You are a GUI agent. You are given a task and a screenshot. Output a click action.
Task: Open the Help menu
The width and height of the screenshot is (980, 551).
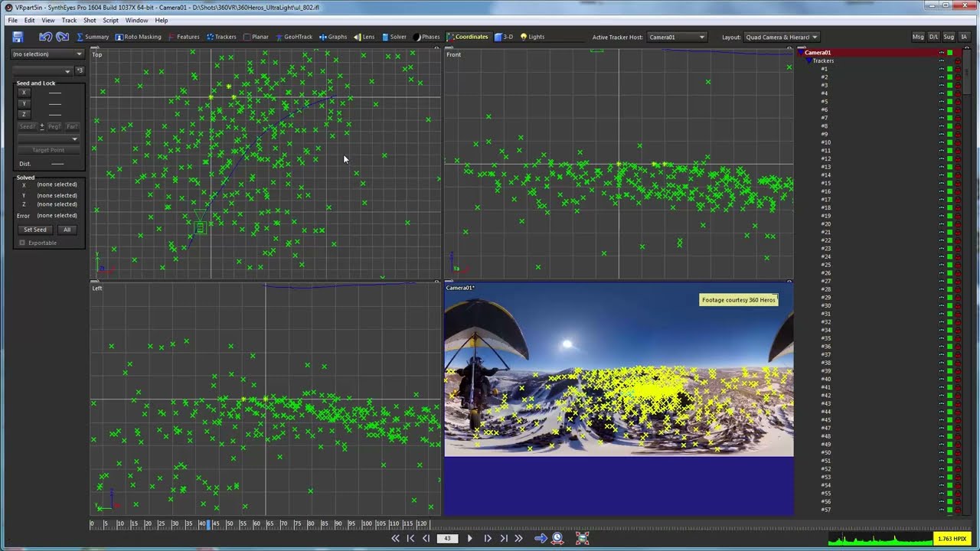[162, 20]
